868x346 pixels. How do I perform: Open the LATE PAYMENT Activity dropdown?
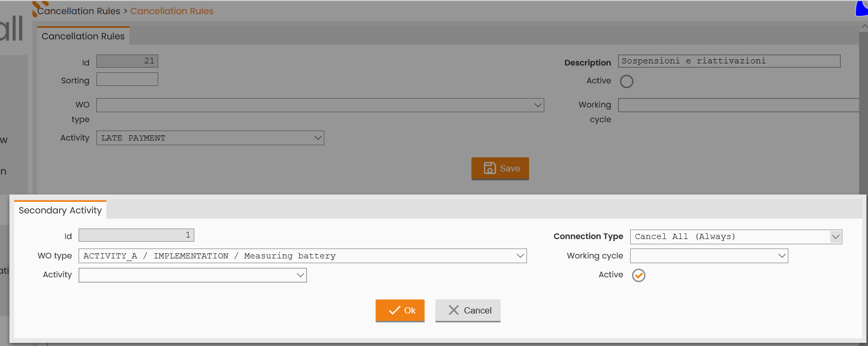[x=210, y=138]
